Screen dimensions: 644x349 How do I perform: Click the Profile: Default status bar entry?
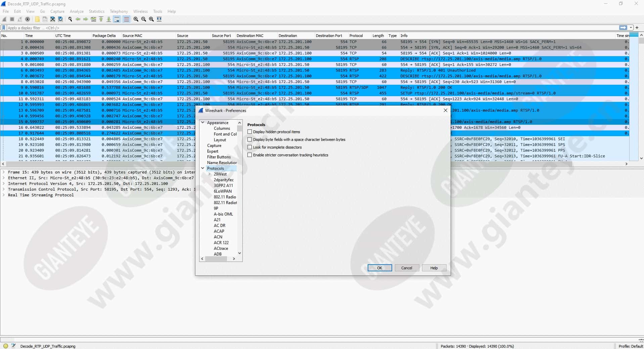coord(631,346)
